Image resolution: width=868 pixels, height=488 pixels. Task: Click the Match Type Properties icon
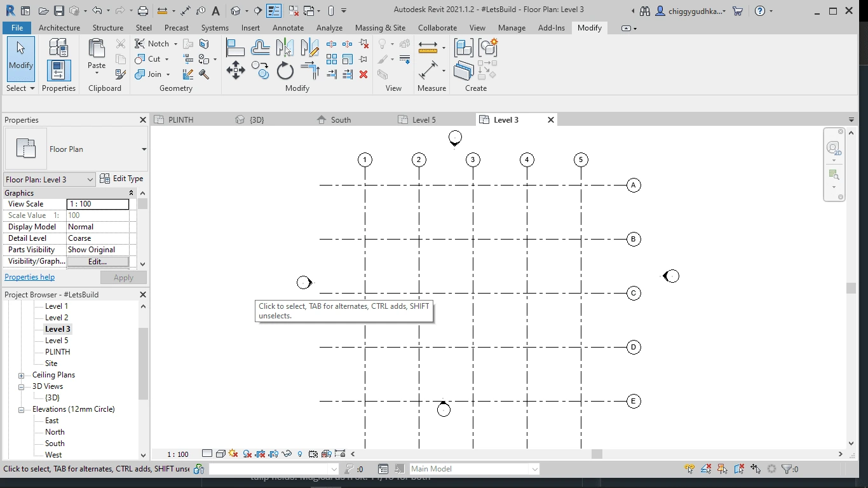coord(120,74)
